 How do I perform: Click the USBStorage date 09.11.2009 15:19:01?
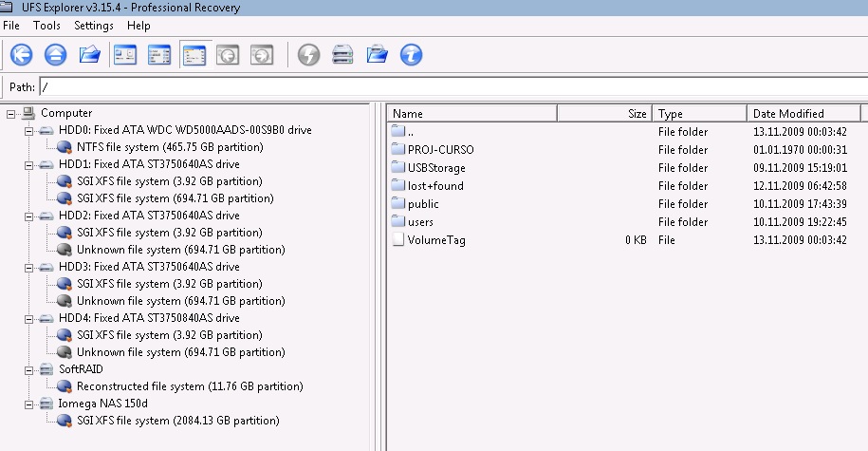point(800,168)
